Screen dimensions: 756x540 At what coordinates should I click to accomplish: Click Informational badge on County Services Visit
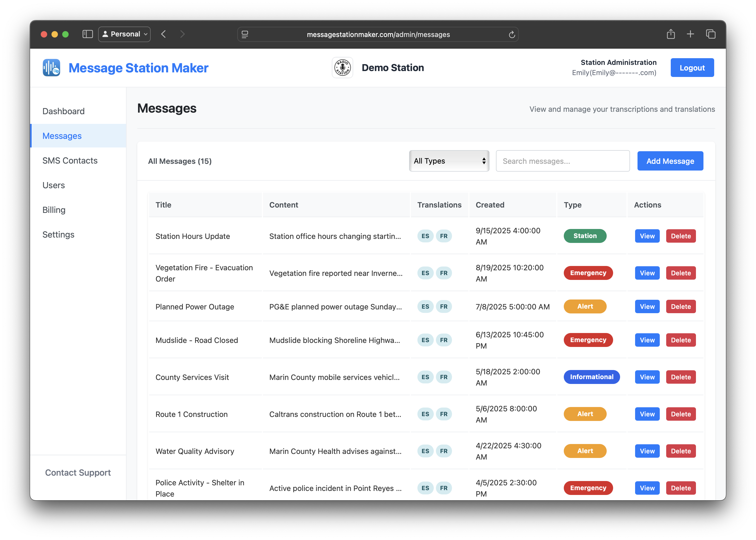click(591, 377)
